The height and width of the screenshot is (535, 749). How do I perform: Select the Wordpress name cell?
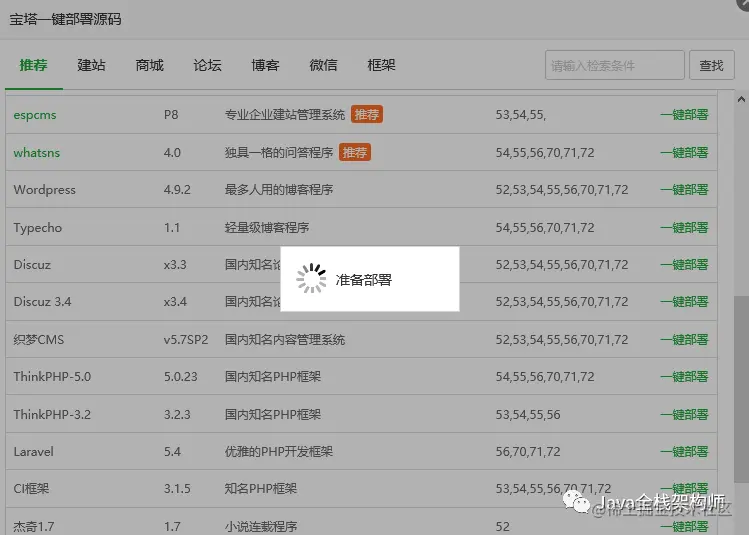(44, 190)
